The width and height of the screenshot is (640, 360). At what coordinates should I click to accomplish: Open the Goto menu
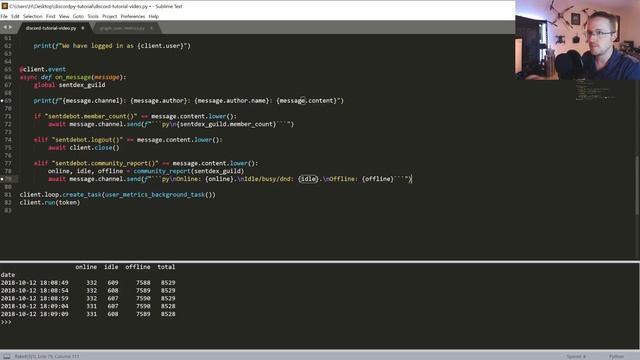pos(78,16)
